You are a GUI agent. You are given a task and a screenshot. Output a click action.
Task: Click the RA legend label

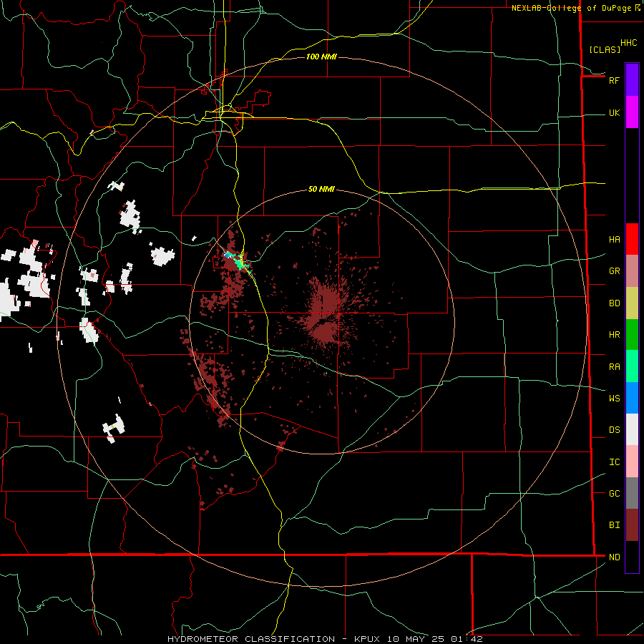614,367
